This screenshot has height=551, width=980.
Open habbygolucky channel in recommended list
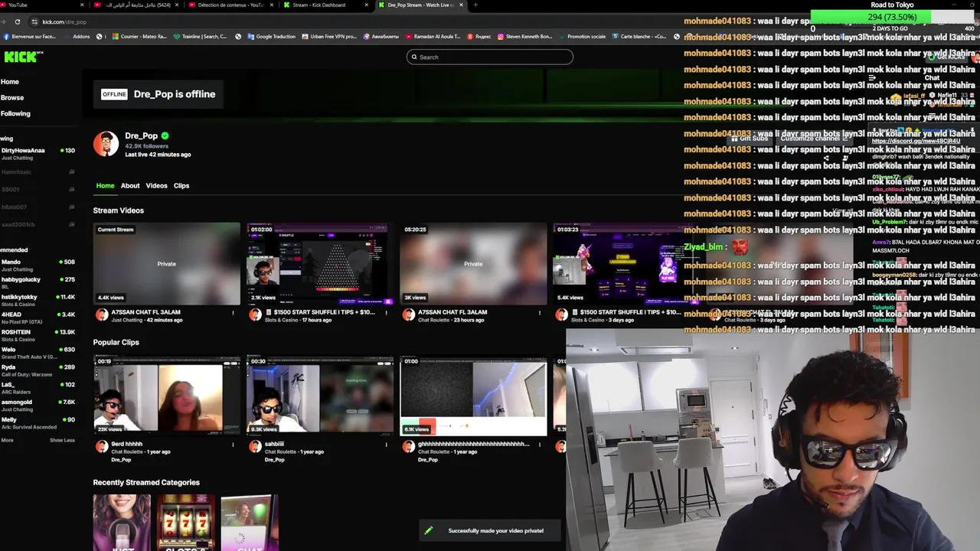[x=38, y=282]
